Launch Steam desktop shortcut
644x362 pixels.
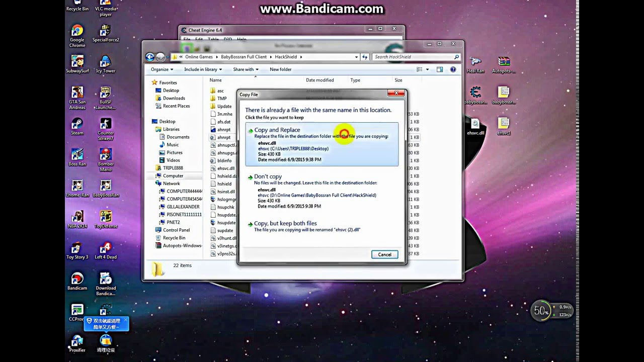pos(77,127)
